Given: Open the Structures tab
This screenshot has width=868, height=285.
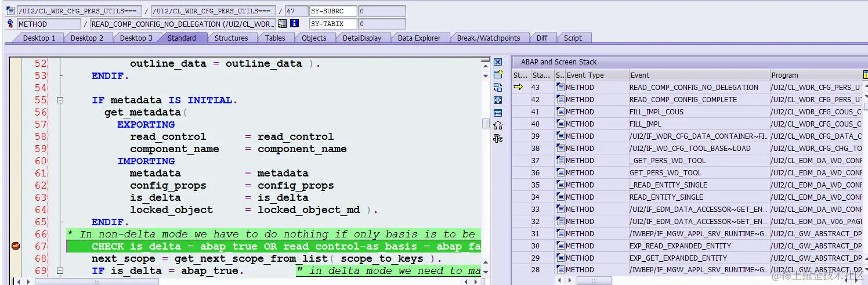Looking at the screenshot, I should (x=231, y=38).
